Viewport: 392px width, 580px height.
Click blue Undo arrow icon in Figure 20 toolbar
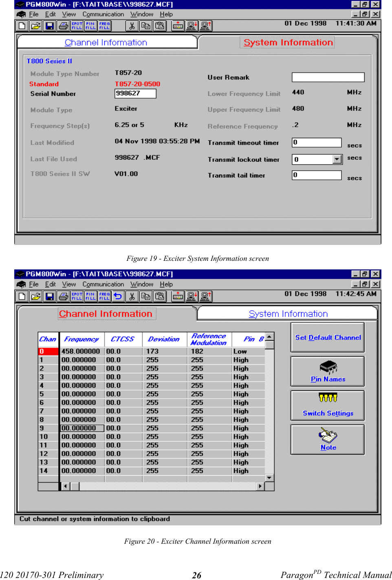118,296
